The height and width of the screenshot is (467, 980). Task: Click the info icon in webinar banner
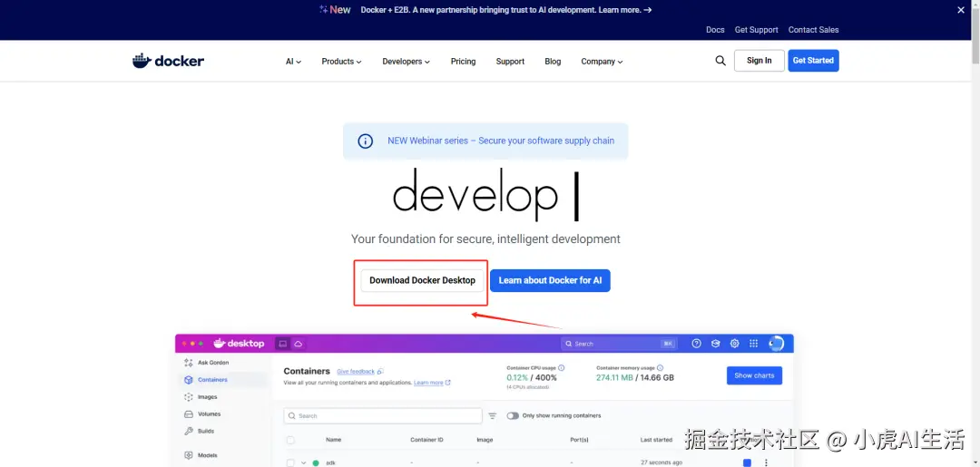click(x=365, y=141)
